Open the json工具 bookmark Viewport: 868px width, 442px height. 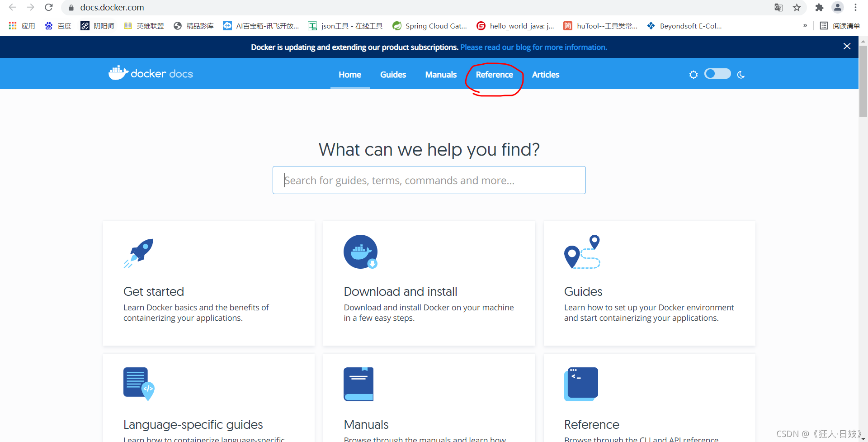click(x=345, y=26)
